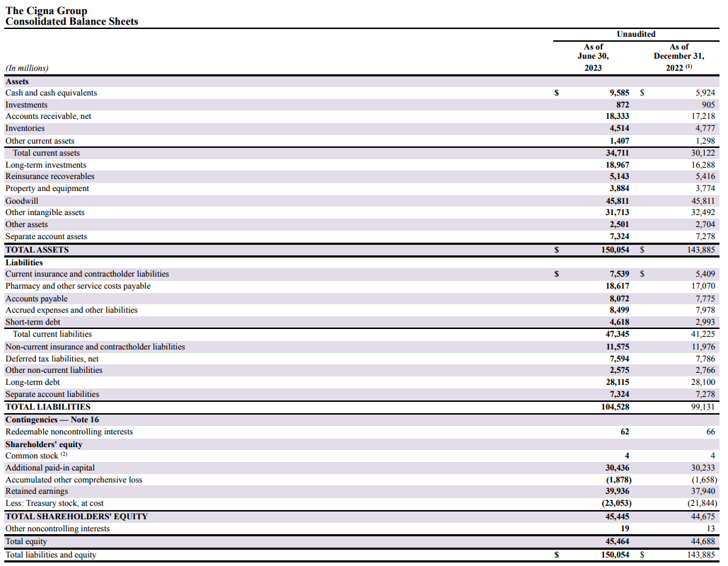Select the retained earnings value '39,936'
The image size is (728, 566).
pos(618,492)
